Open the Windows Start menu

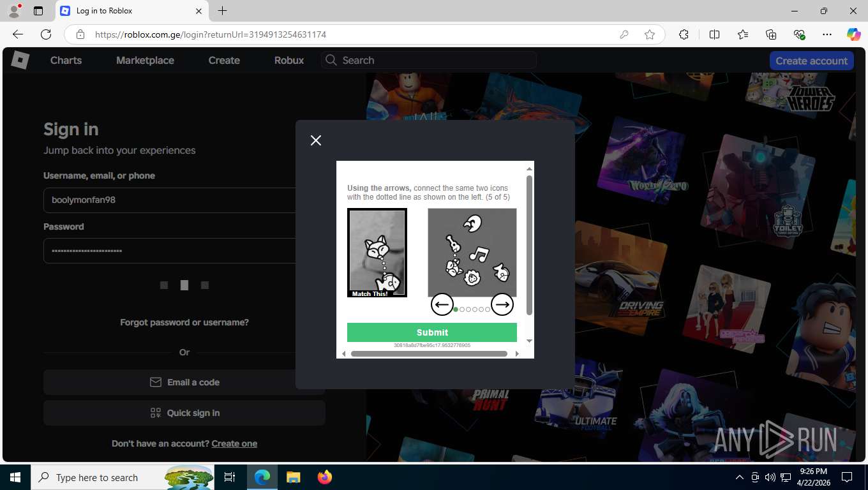click(x=15, y=477)
